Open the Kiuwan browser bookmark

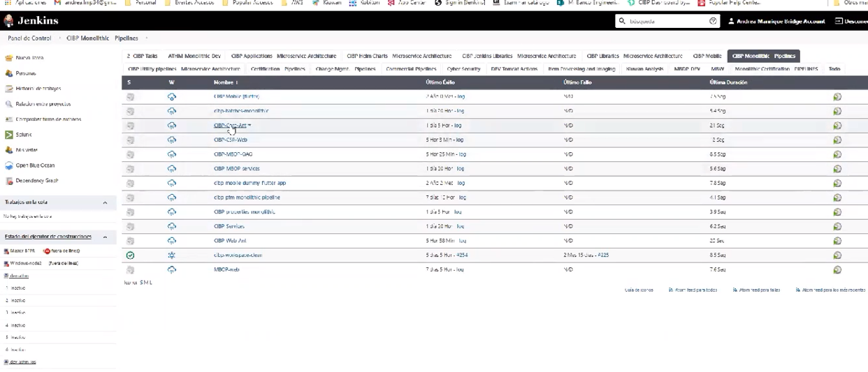(x=327, y=3)
